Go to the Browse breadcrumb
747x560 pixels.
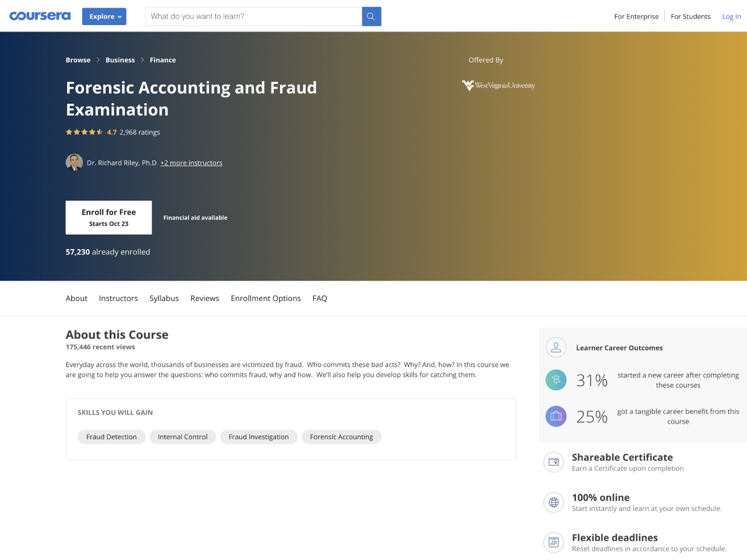[x=78, y=60]
